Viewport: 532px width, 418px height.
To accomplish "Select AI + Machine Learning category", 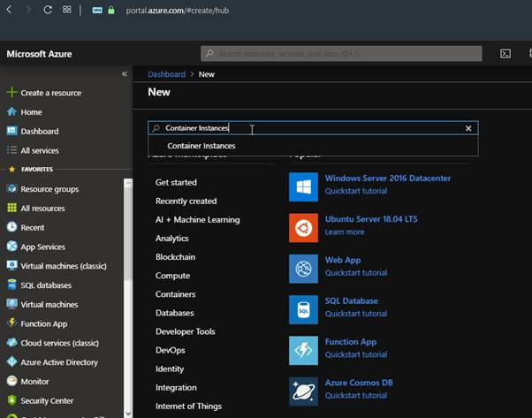I will click(197, 220).
